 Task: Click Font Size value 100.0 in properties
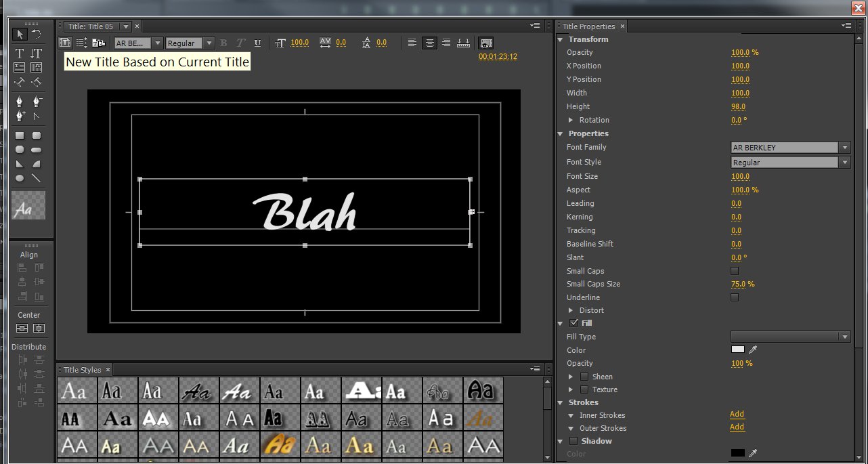coord(740,176)
